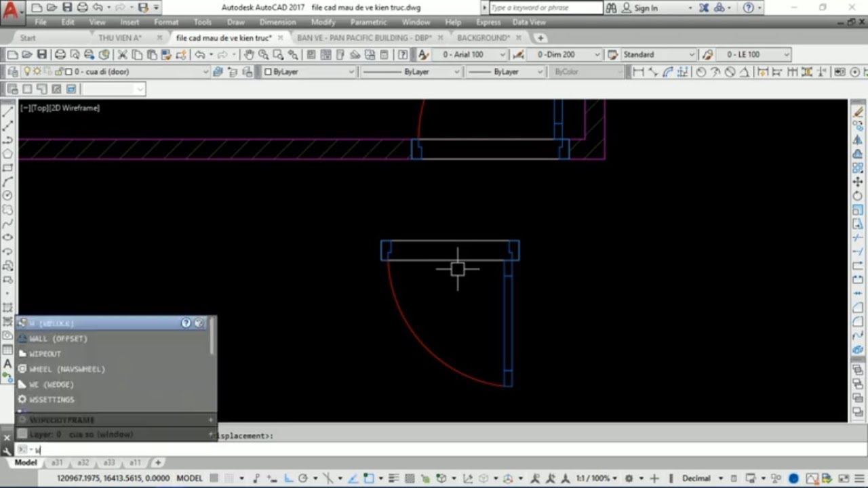868x488 pixels.
Task: Click Plot printer icon in quick access toolbar
Action: [82, 8]
